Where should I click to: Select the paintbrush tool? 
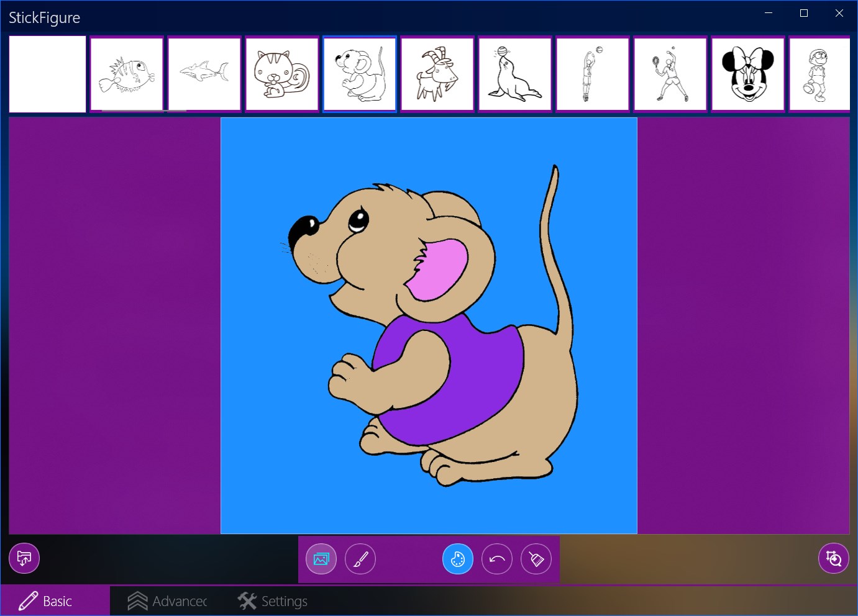[360, 559]
